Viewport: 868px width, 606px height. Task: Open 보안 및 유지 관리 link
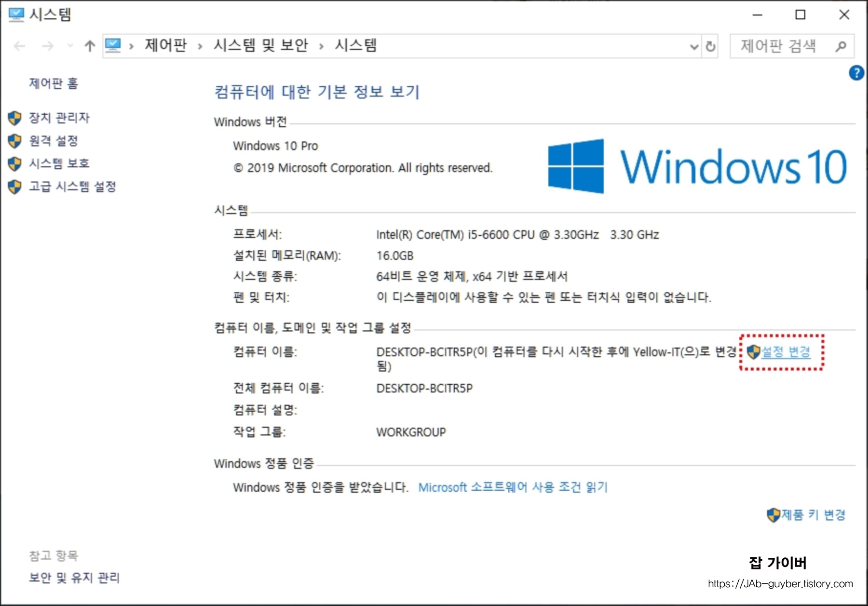point(74,578)
